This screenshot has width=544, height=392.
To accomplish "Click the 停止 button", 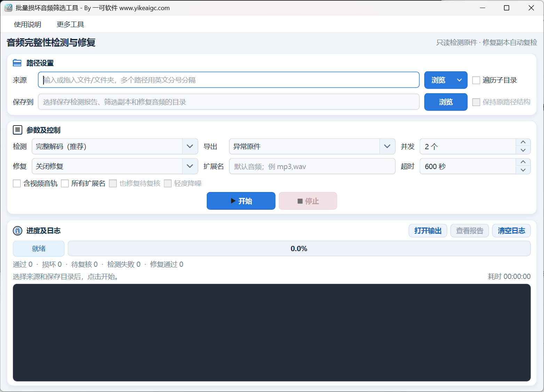I will pos(308,201).
